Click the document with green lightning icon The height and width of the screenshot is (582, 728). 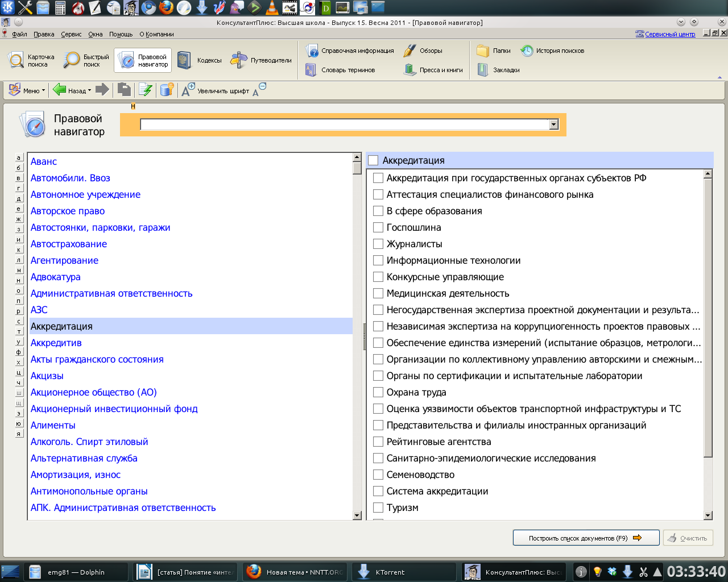click(146, 90)
